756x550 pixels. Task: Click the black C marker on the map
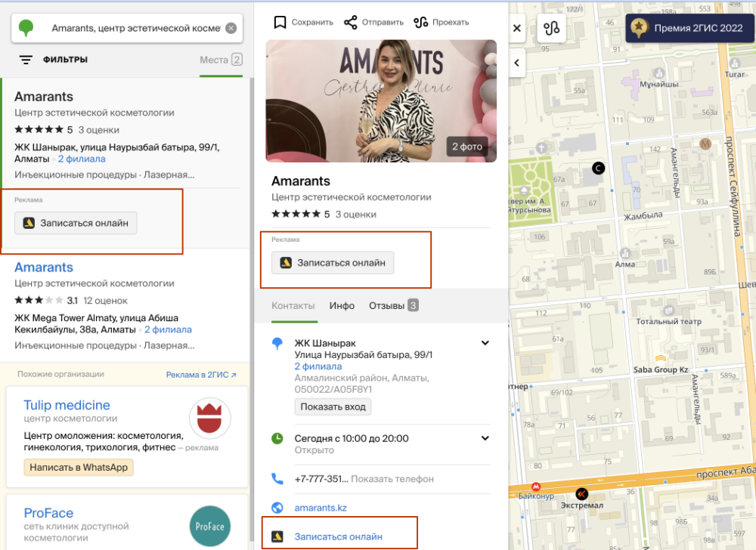point(598,168)
